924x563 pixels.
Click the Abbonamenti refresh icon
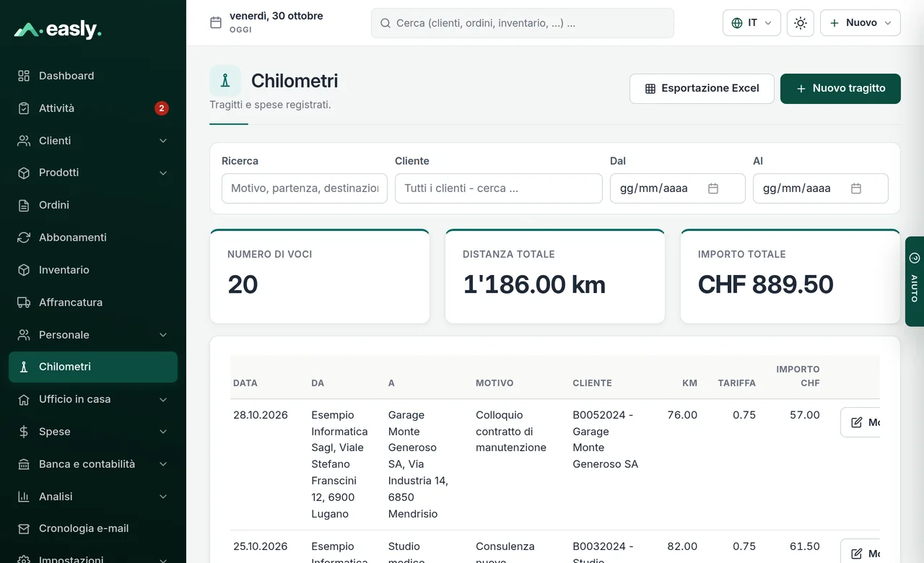tap(24, 237)
